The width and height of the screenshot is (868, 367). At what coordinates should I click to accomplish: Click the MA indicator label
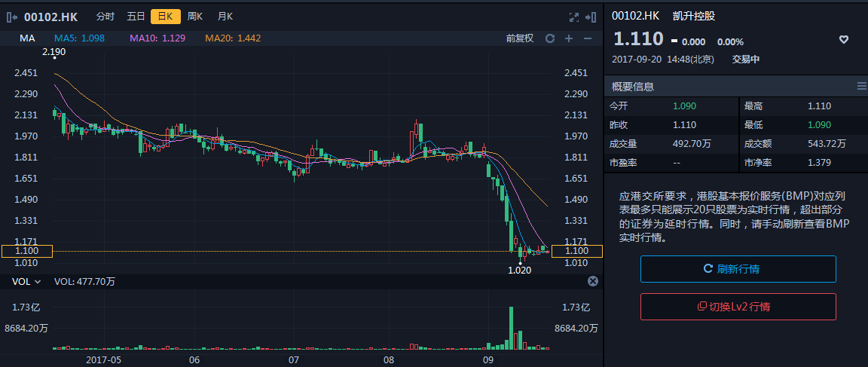coord(27,38)
